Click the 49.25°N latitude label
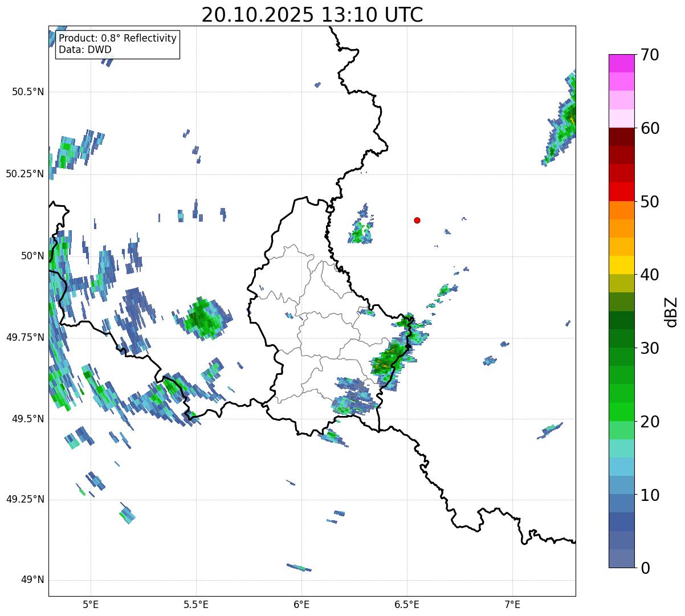Screen dimensions: 685x616 25,500
